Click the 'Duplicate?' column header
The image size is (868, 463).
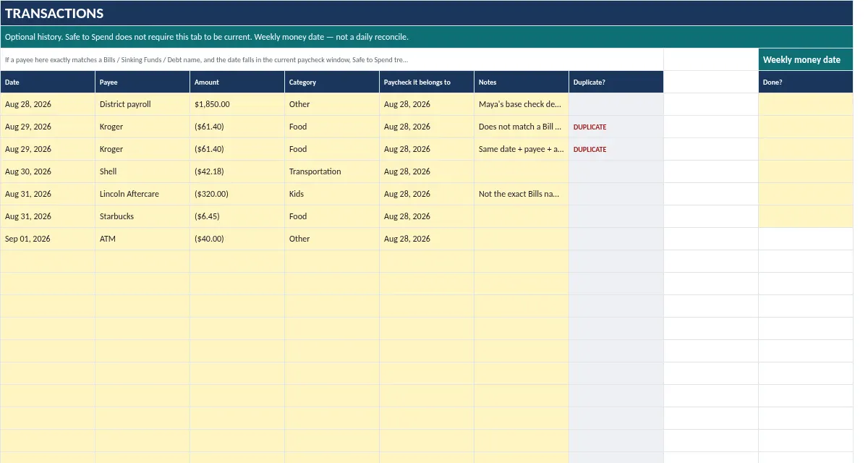coord(616,82)
